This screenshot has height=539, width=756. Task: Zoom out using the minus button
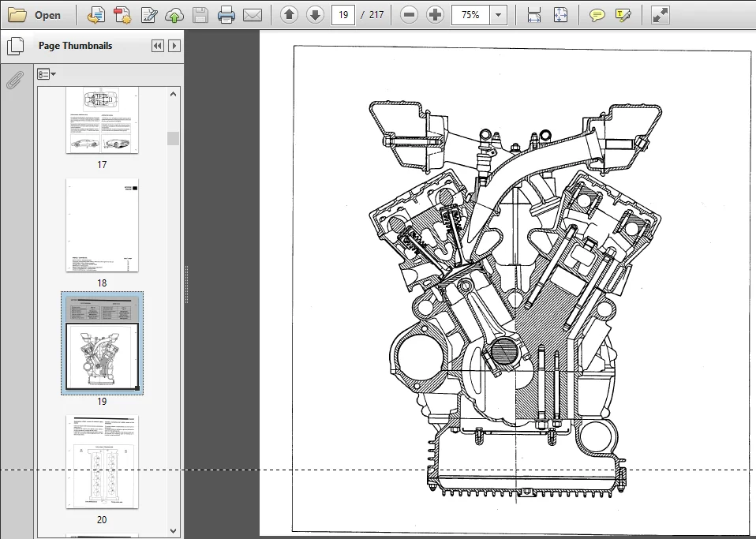pyautogui.click(x=409, y=15)
